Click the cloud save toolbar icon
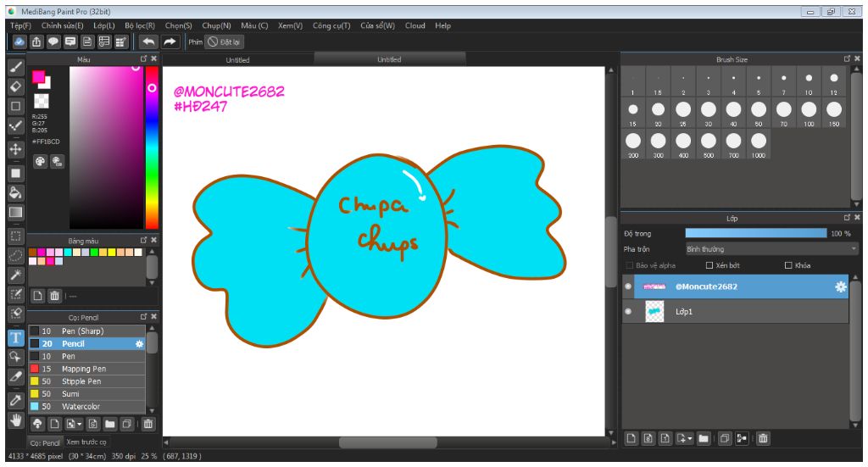868x467 pixels. coord(19,42)
